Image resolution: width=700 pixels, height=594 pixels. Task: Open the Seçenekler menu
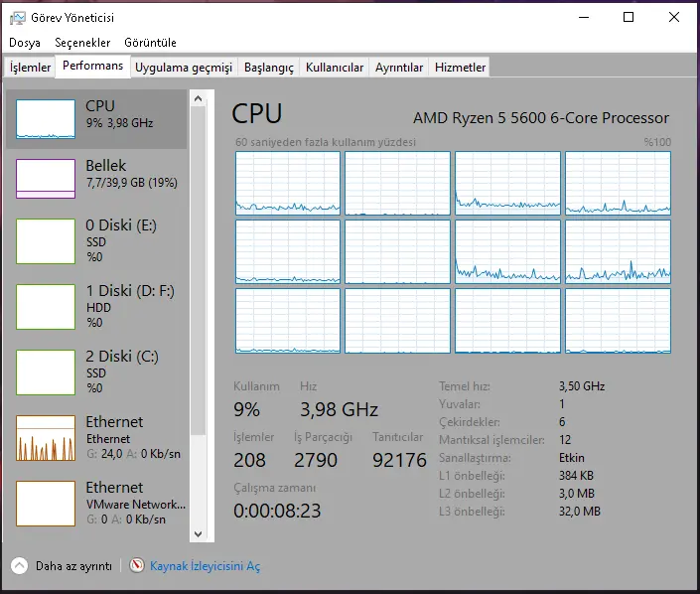82,43
